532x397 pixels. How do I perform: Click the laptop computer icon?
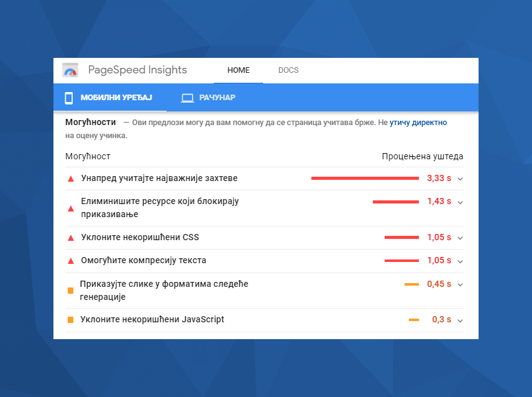coord(187,98)
